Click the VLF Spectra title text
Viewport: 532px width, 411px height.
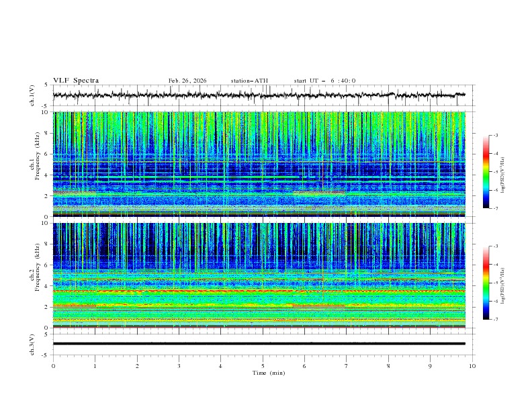(x=76, y=81)
